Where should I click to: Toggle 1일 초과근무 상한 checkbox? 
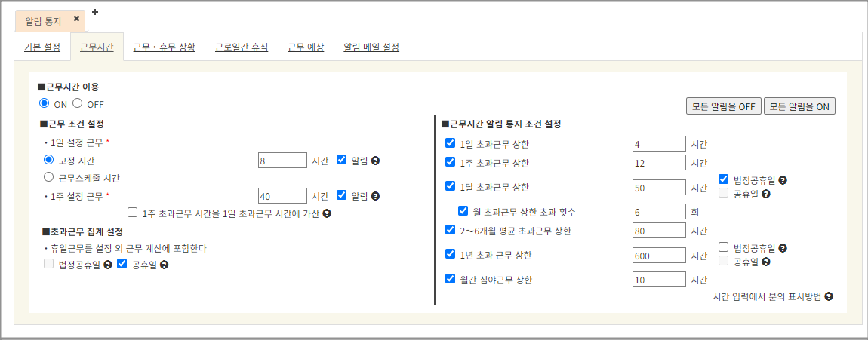tap(450, 143)
